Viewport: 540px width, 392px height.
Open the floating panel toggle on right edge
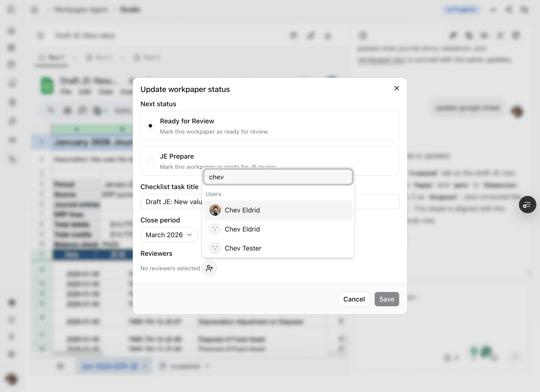(x=527, y=205)
